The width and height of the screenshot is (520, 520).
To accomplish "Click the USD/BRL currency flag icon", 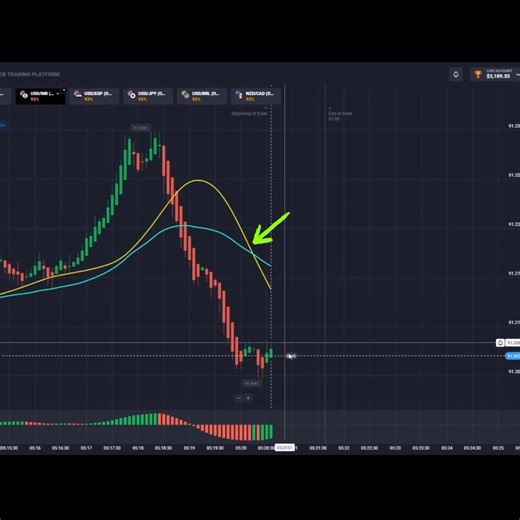I will pos(185,95).
